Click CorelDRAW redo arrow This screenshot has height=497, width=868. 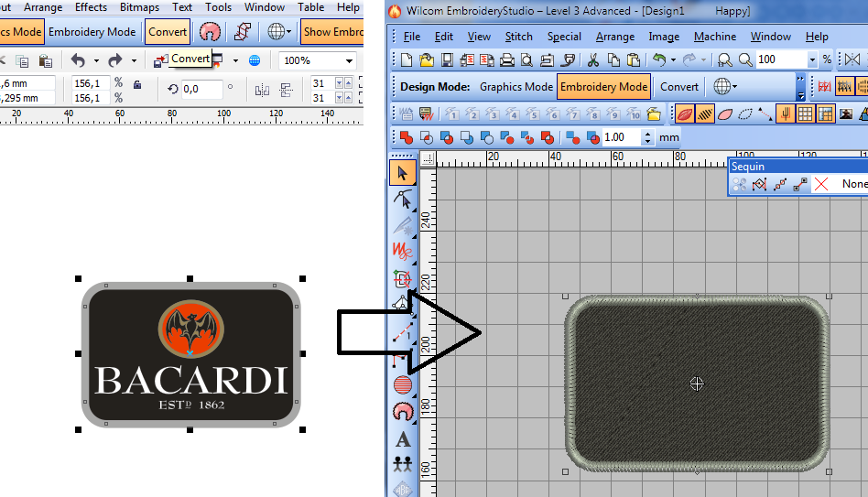(114, 60)
